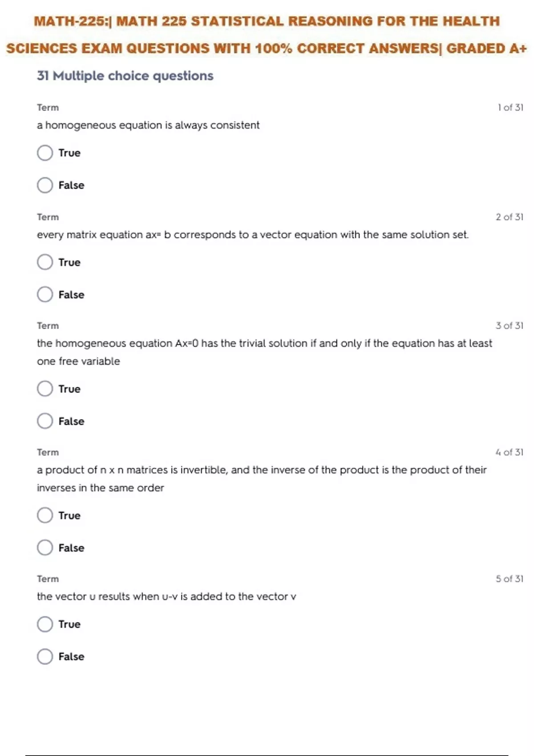Mark False for trivial solution free variable question
534x756 pixels.
(x=45, y=421)
